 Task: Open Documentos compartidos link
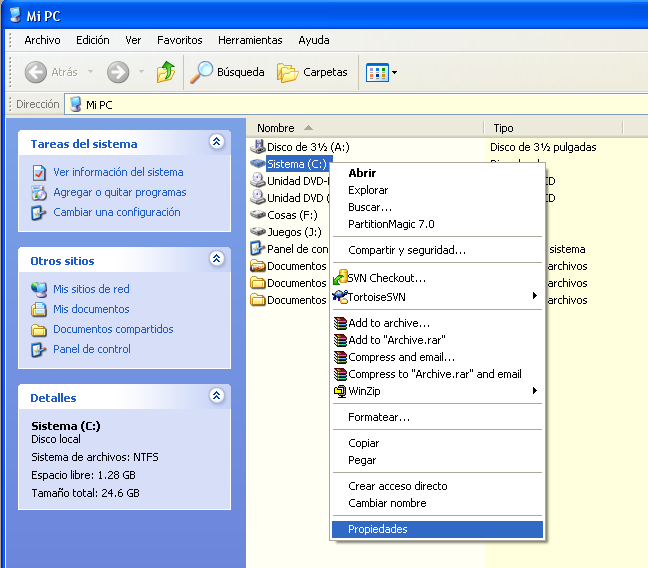[x=113, y=329]
